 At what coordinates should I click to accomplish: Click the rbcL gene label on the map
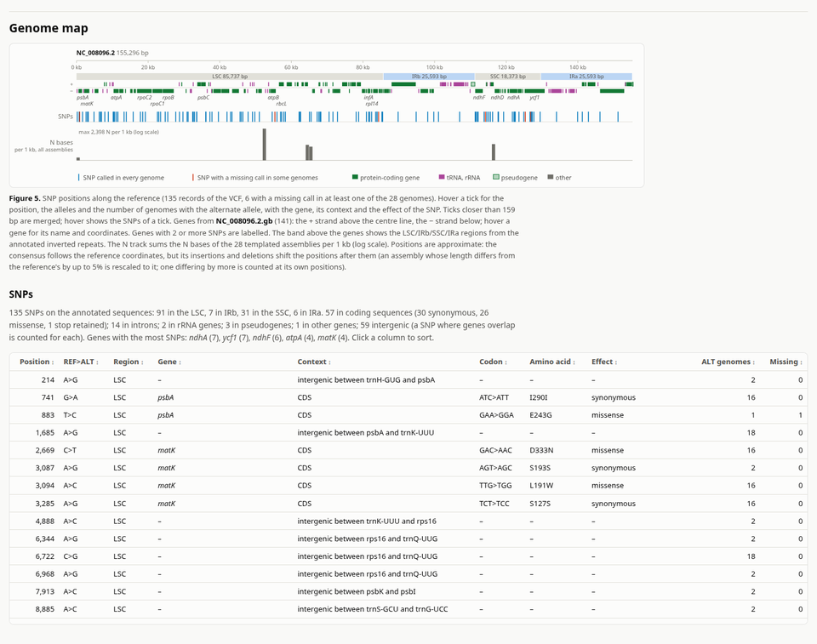281,104
